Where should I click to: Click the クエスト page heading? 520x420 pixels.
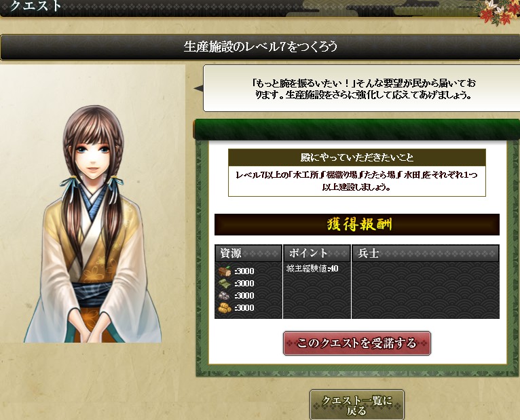pos(35,5)
